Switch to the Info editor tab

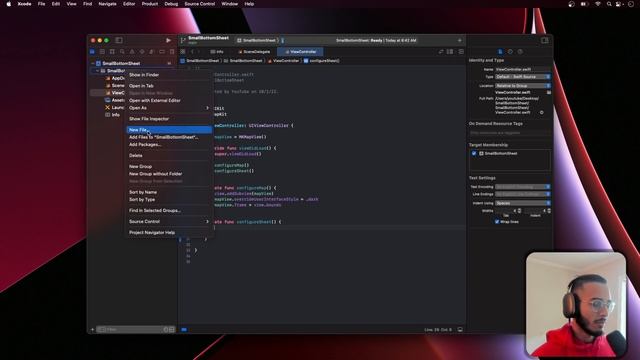click(217, 52)
